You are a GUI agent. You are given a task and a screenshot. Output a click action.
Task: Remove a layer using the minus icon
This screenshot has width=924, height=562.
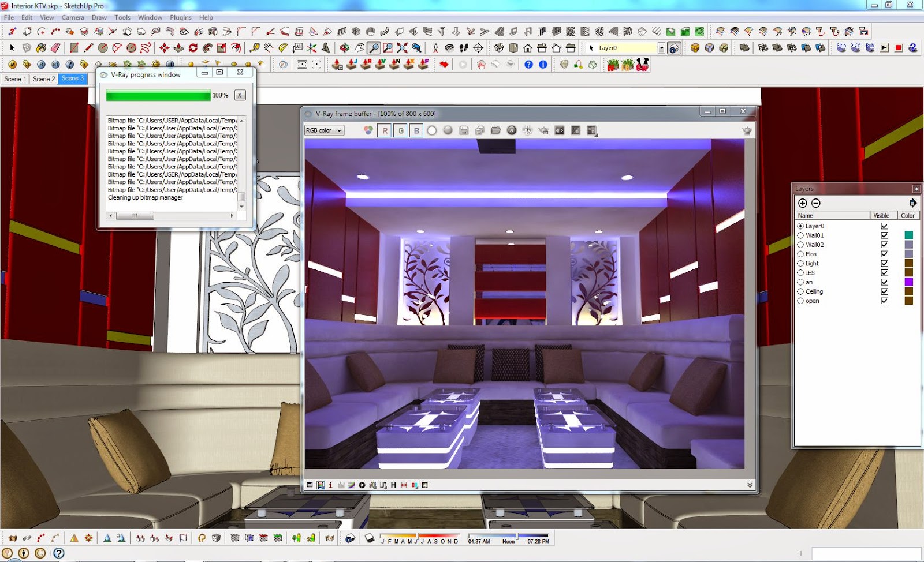[x=816, y=203]
